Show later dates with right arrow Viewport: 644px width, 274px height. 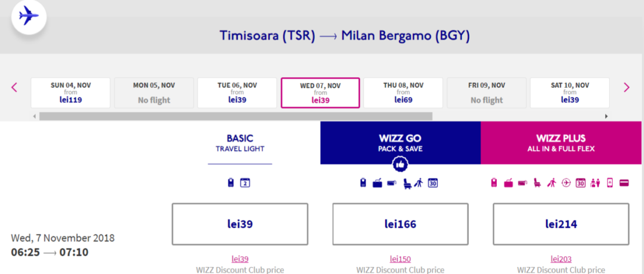pos(627,87)
